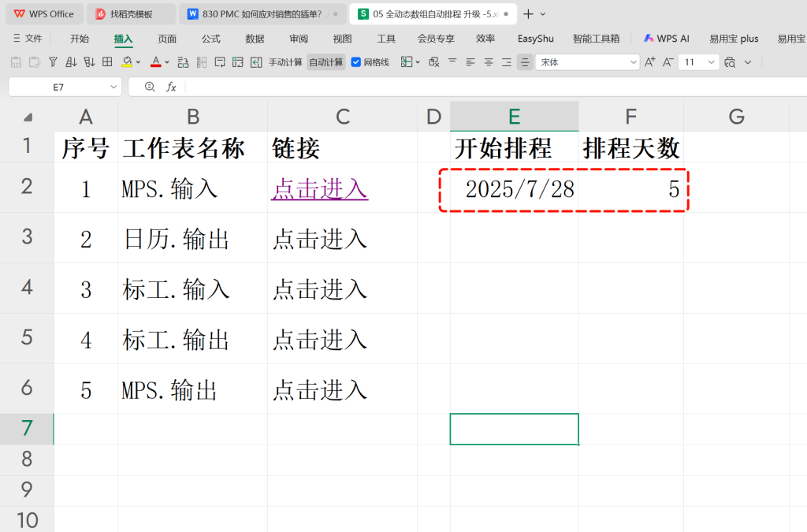Click the row height adjust icon
This screenshot has height=532, width=807.
tap(183, 62)
